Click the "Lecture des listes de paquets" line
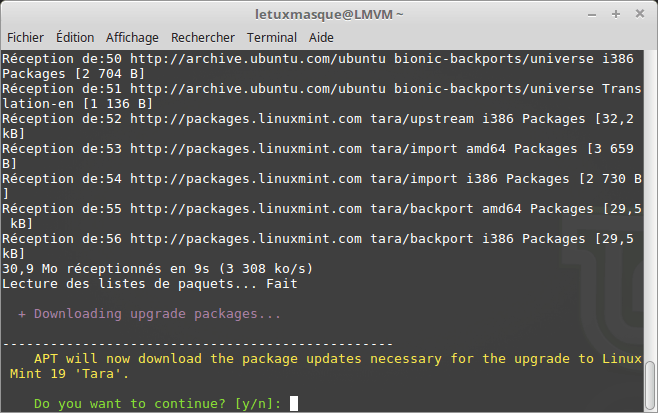 [150, 284]
